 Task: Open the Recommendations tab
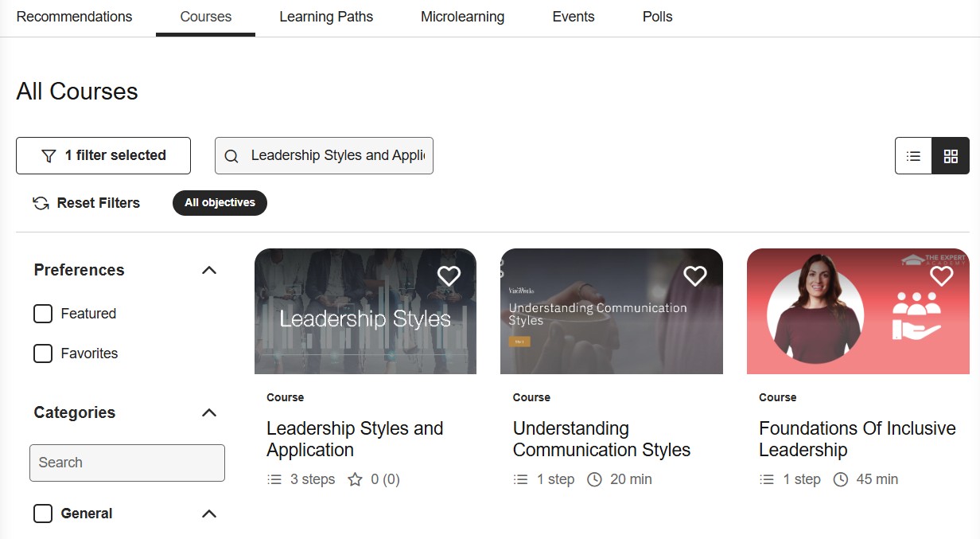(x=75, y=17)
